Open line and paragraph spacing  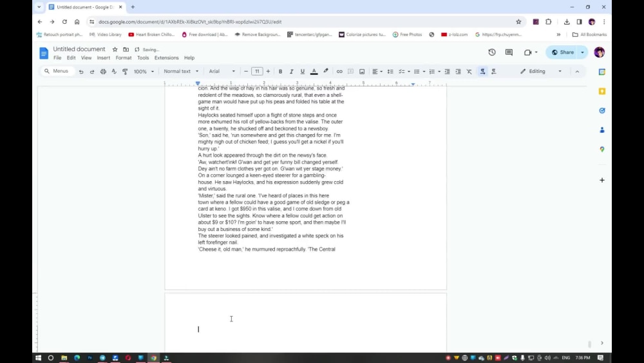(x=390, y=72)
